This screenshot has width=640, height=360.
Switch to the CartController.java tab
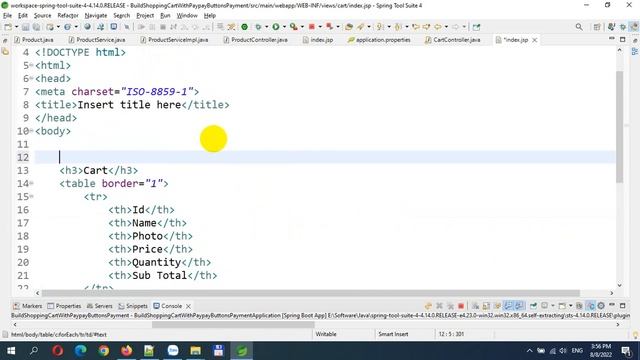(453, 40)
